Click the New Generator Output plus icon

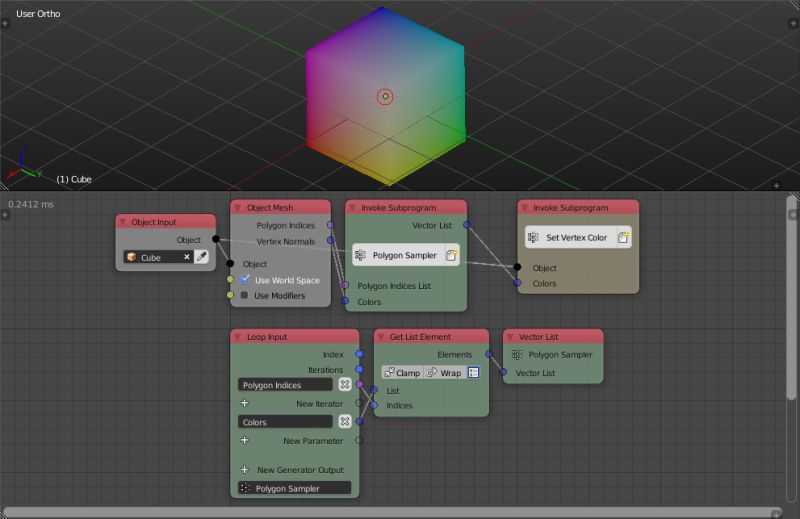(x=244, y=469)
